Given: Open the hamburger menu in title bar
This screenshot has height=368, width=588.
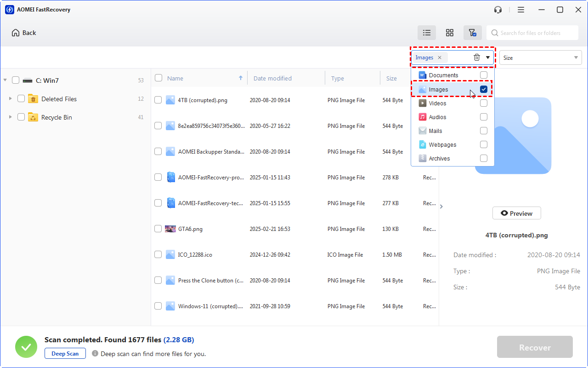Looking at the screenshot, I should tap(521, 10).
